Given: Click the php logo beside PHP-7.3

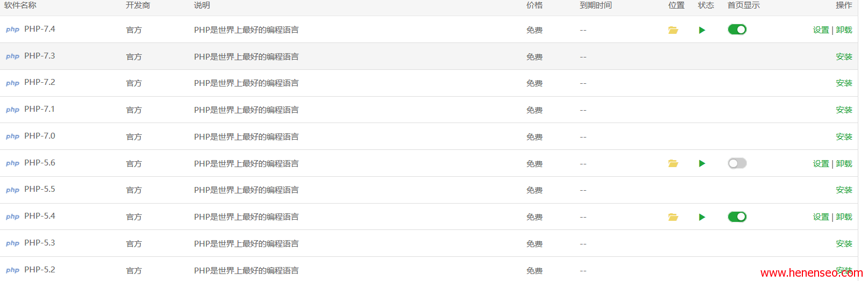Looking at the screenshot, I should 12,56.
